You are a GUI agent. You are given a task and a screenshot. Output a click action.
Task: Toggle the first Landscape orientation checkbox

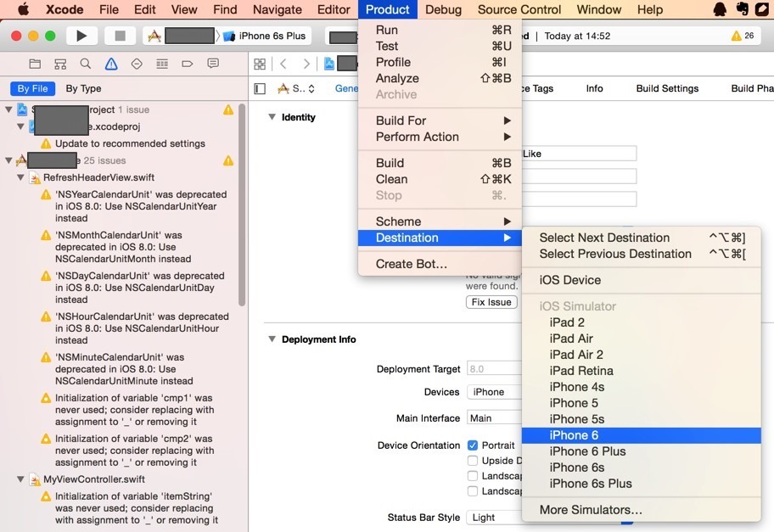point(473,476)
